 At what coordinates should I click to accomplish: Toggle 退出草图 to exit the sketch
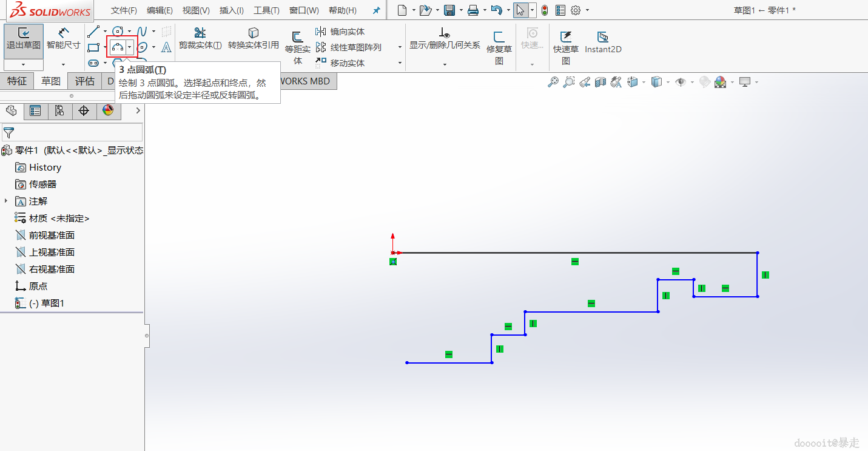coord(24,41)
